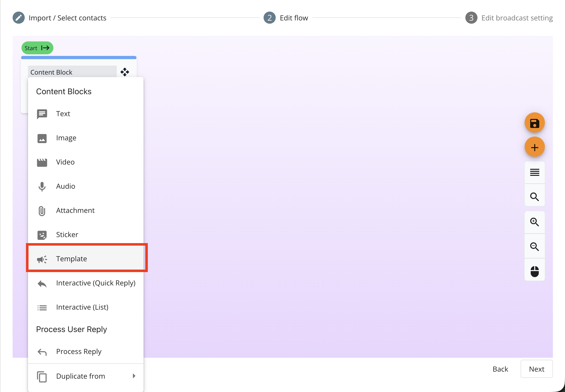Click the orange save flow icon
The height and width of the screenshot is (392, 565).
534,123
